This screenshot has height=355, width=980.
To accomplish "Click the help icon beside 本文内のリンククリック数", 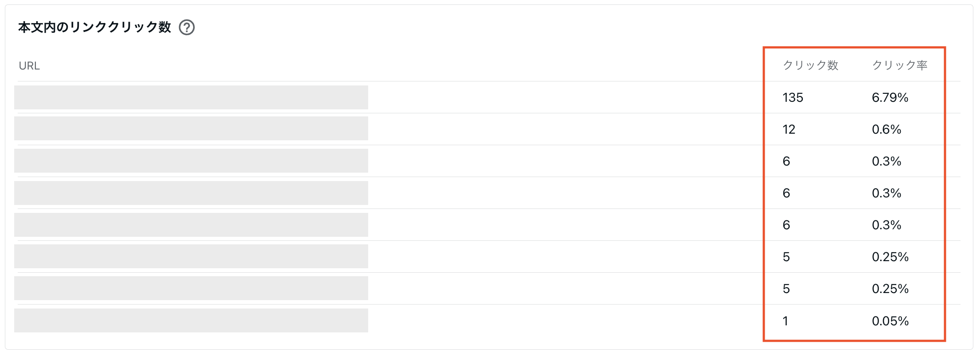I will [x=187, y=27].
